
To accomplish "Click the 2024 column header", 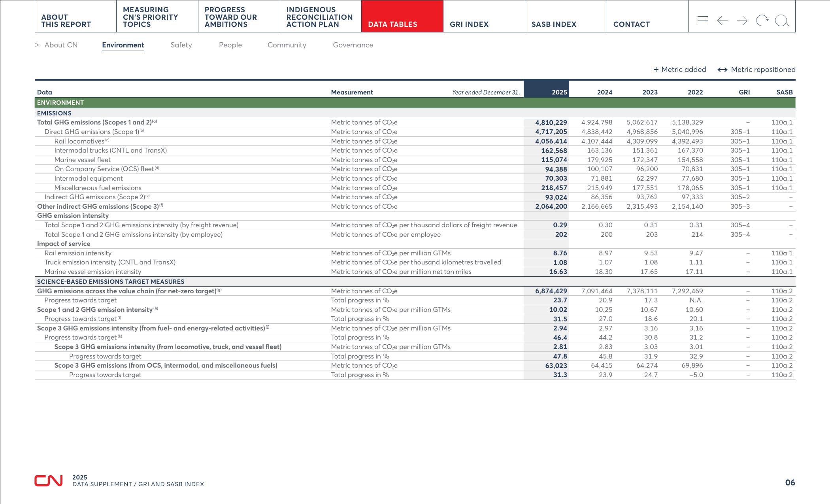I will 605,92.
